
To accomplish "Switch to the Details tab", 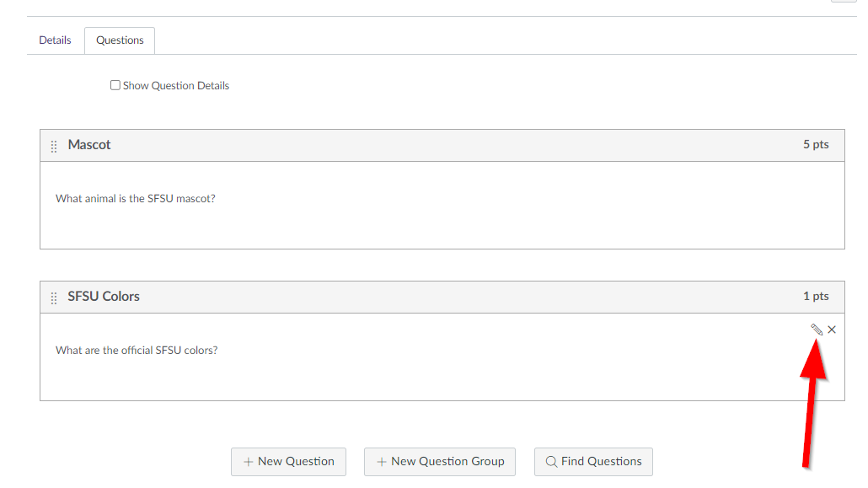I will pos(55,40).
